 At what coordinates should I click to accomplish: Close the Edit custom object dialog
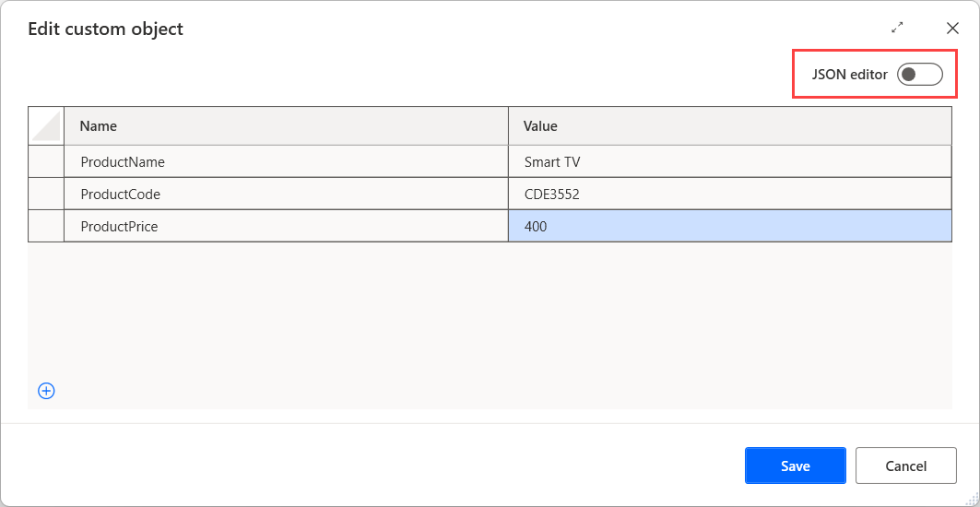coord(952,29)
